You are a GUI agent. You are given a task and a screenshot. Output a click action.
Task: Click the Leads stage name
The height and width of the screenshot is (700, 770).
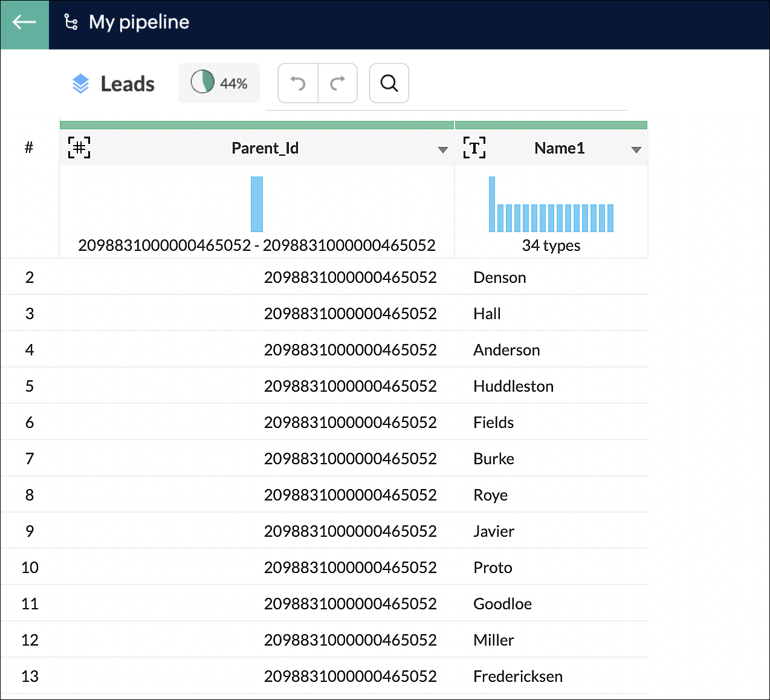128,84
